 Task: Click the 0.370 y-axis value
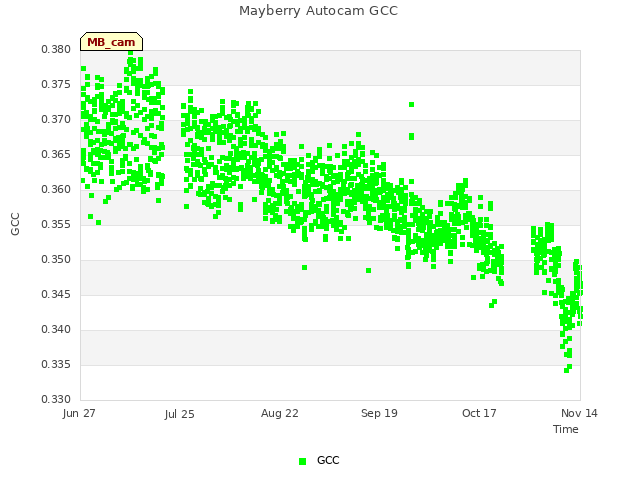coord(56,120)
